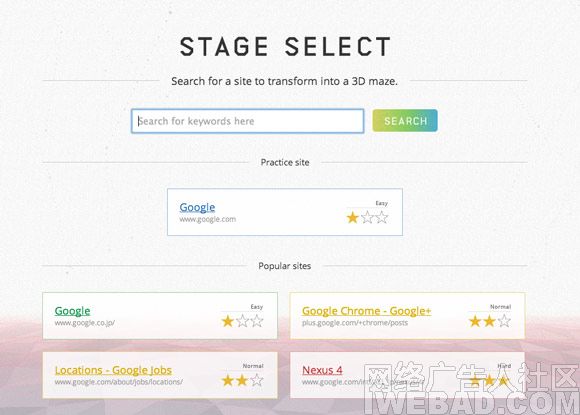The height and width of the screenshot is (415, 580).
Task: Click the plus.google.com/+chrome/posts URL
Action: (x=355, y=323)
